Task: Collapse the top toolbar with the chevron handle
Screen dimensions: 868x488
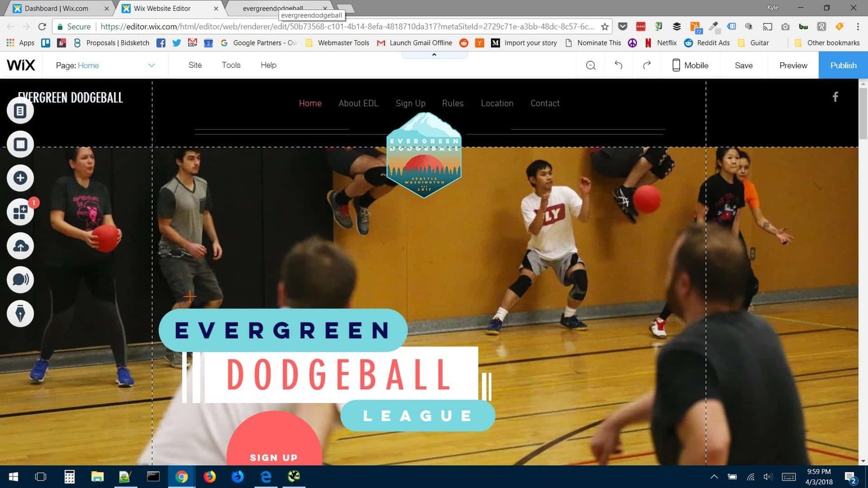Action: 435,55
